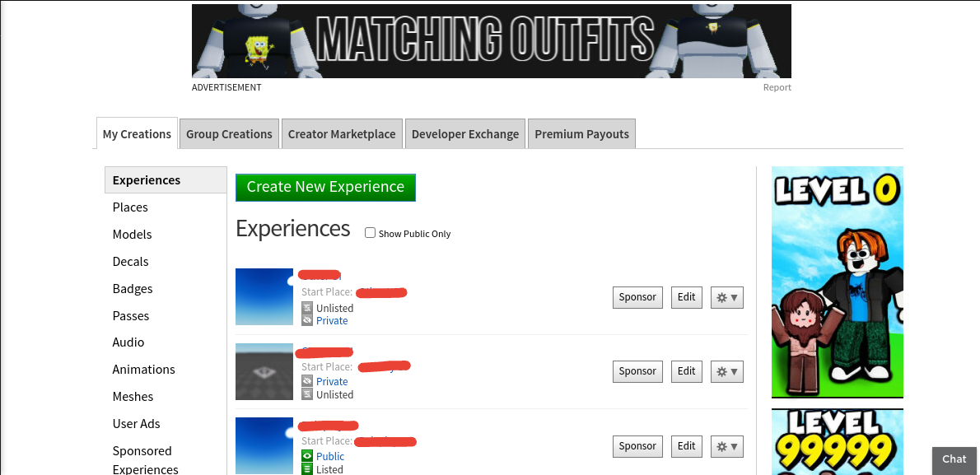Viewport: 980px width, 475px height.
Task: Click the ADVERTISEMENT label under the banner
Action: point(226,87)
